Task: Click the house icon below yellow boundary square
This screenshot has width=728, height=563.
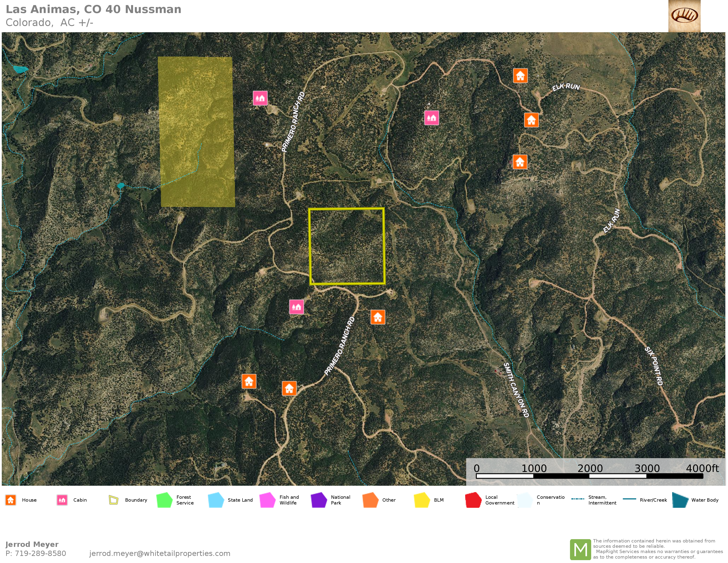Action: click(378, 317)
